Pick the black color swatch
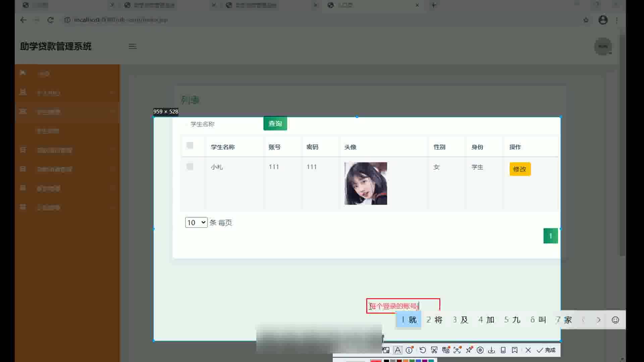Viewport: 644px width, 362px height. pos(386,361)
